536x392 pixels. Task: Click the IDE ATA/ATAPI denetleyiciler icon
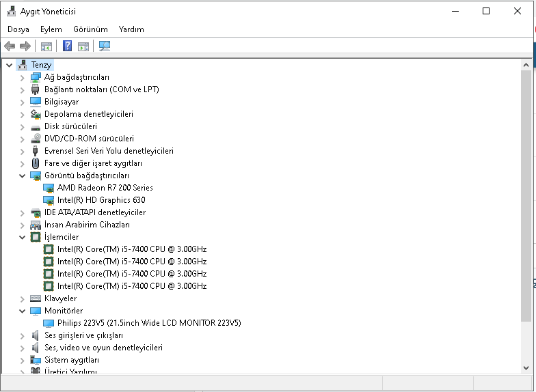[x=36, y=213]
